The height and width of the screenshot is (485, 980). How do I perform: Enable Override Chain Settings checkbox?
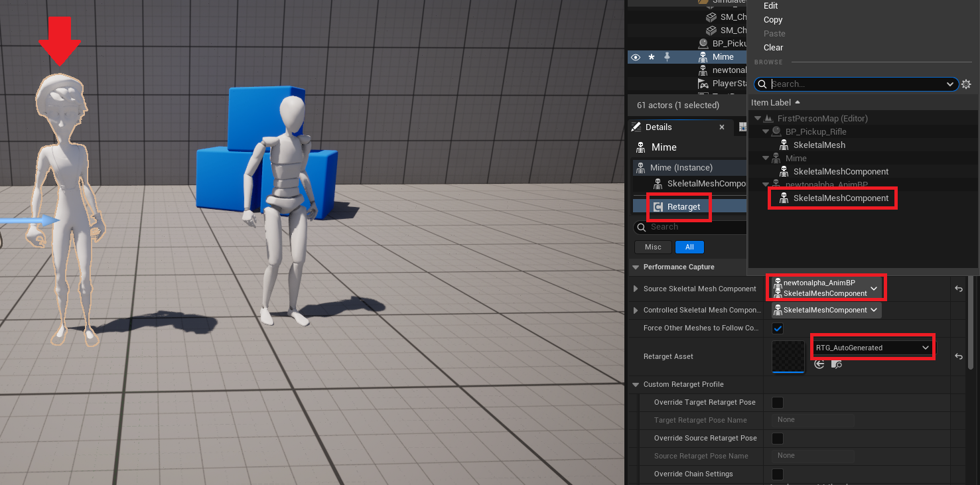[778, 474]
